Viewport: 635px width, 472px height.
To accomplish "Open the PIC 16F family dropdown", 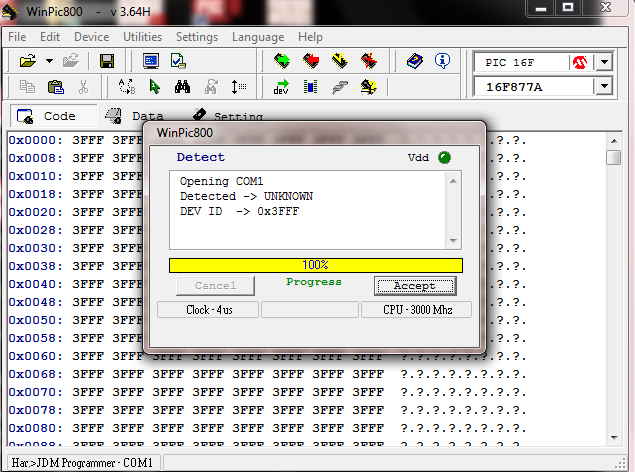I will (x=605, y=62).
